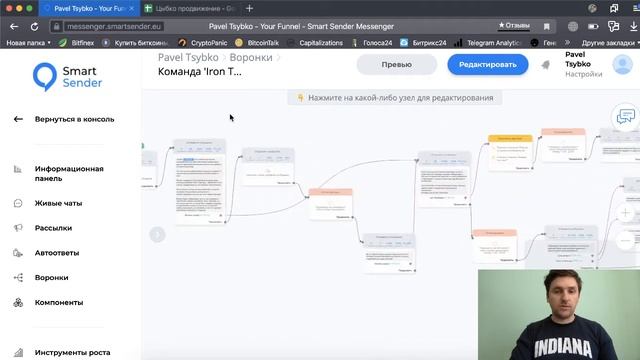Click the notification bell icon
Viewport: 640px width, 360px height.
pyautogui.click(x=545, y=64)
